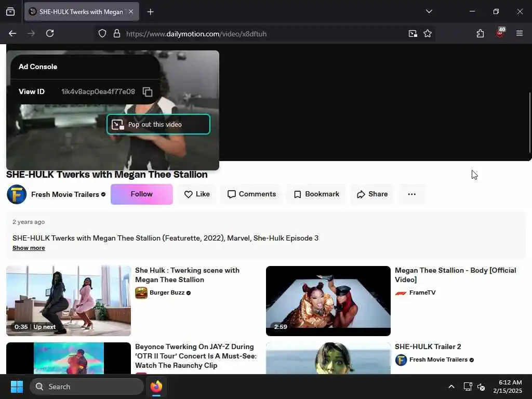Open the Windows Start menu
The width and height of the screenshot is (532, 399).
[x=17, y=387]
